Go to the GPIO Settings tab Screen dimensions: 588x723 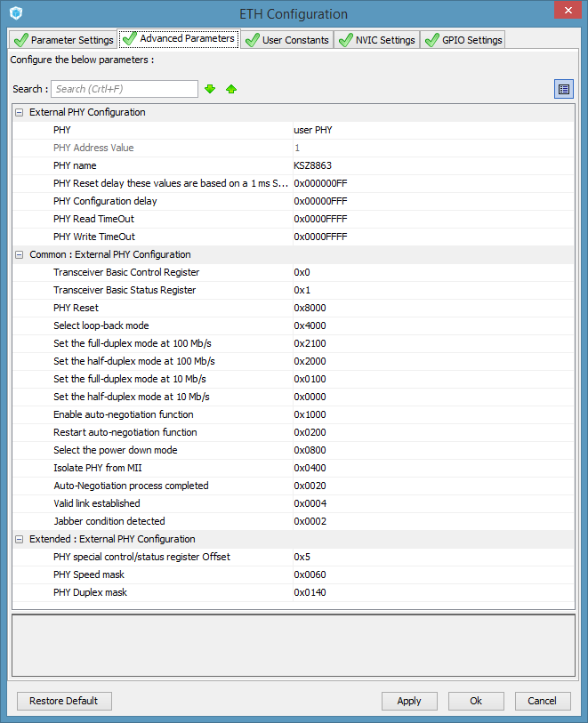coord(463,40)
